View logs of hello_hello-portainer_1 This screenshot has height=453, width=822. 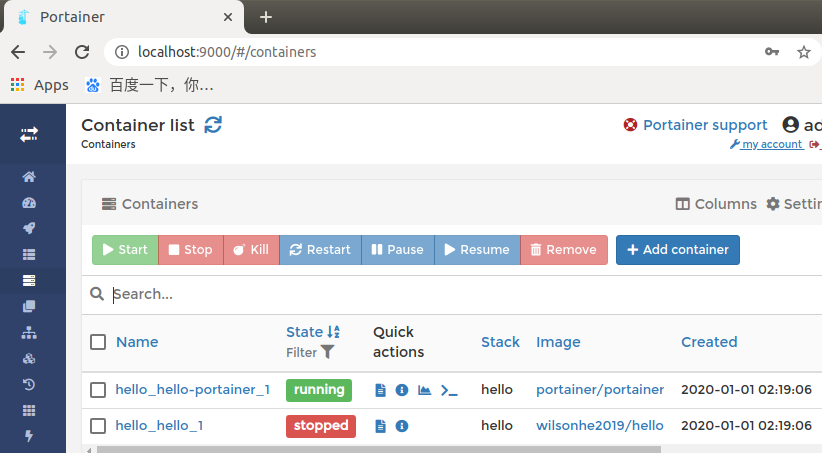381,390
